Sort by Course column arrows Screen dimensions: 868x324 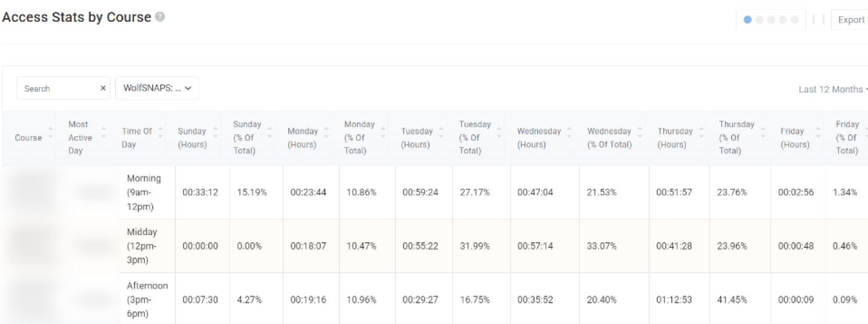50,138
